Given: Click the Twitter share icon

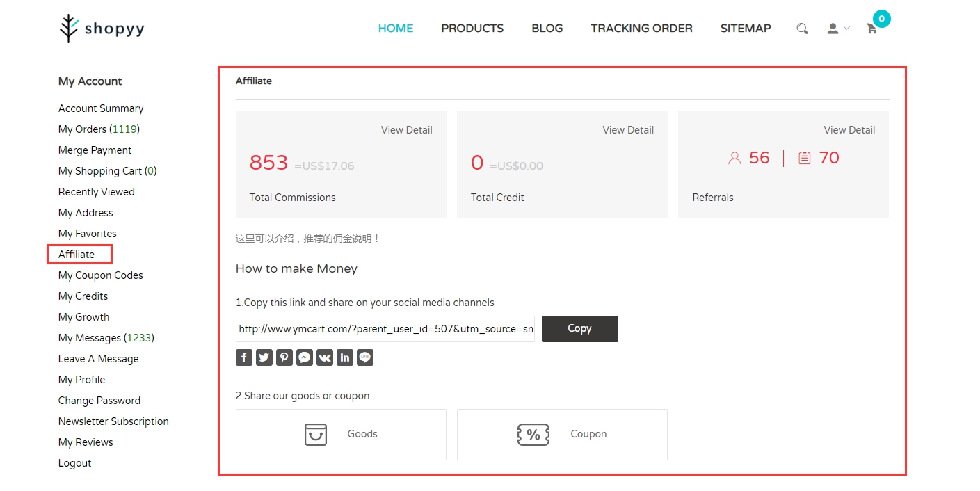Looking at the screenshot, I should click(264, 357).
